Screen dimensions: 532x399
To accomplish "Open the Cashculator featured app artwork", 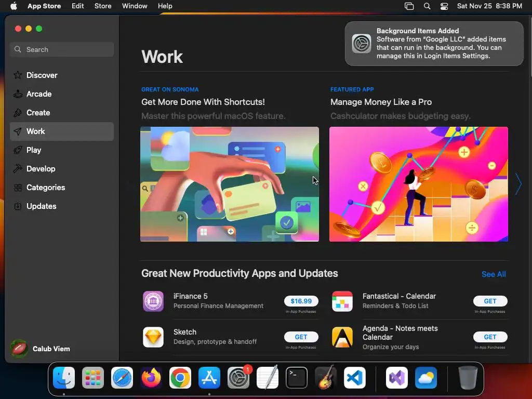I will pos(419,184).
